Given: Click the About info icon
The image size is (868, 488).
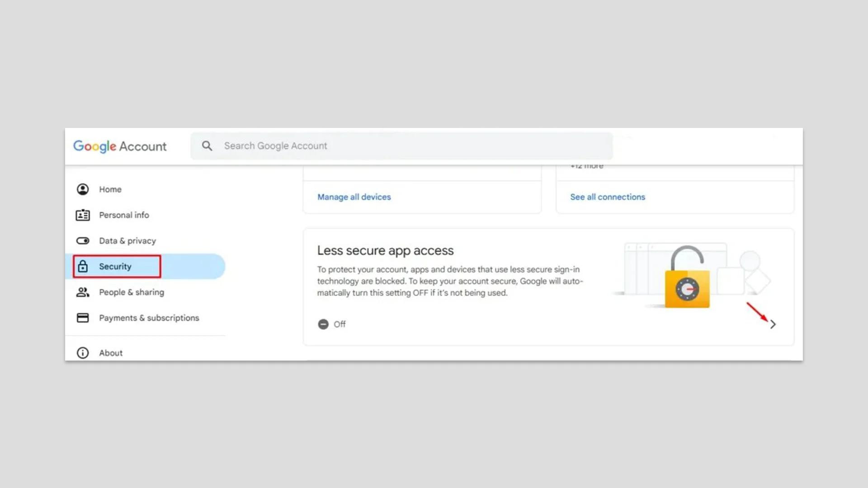Looking at the screenshot, I should 83,353.
